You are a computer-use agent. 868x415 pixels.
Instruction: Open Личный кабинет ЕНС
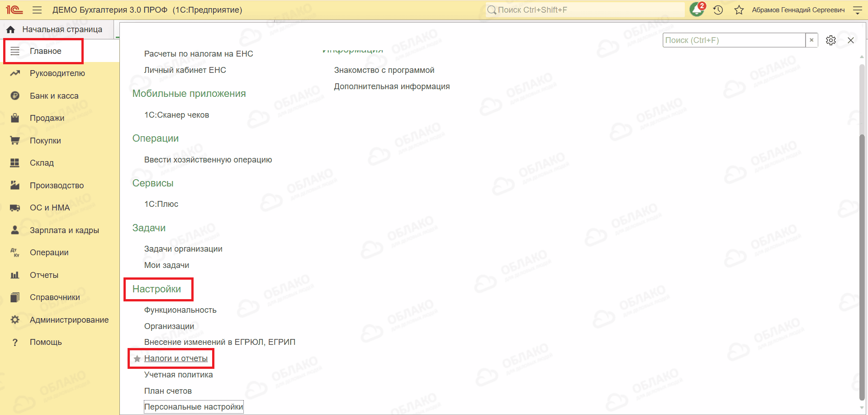coord(185,70)
